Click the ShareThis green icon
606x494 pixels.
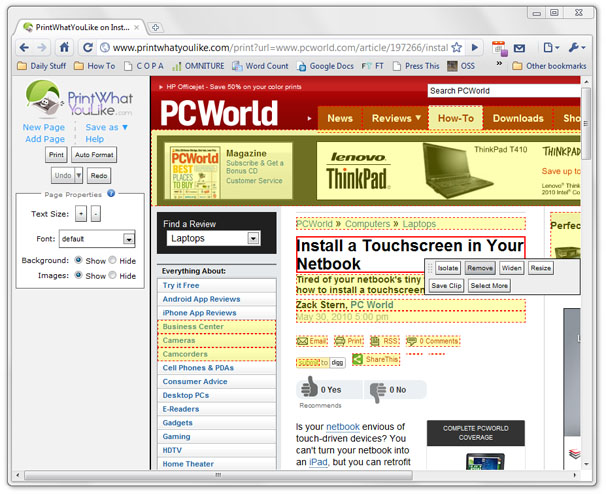357,360
